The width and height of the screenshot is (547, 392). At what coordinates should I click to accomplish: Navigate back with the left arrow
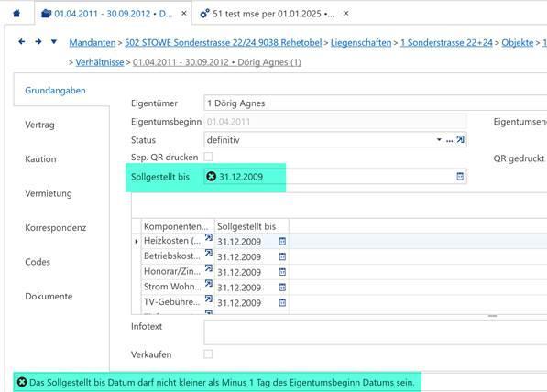[22, 42]
